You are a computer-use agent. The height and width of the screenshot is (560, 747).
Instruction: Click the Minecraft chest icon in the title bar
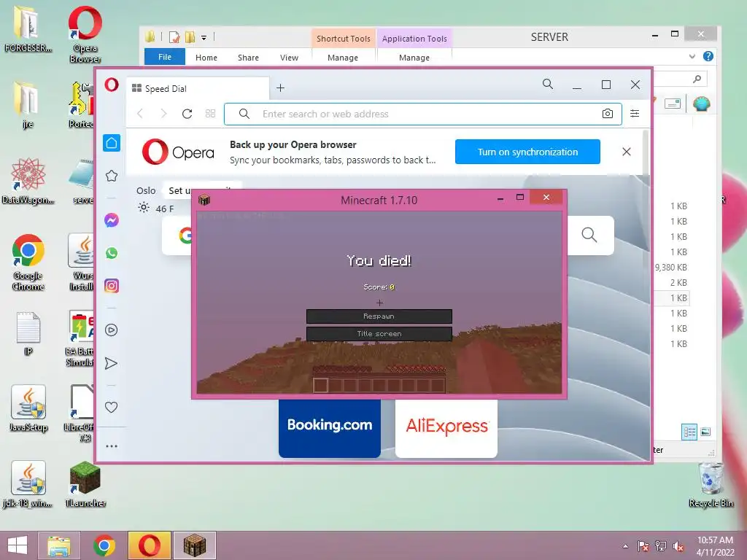click(204, 200)
